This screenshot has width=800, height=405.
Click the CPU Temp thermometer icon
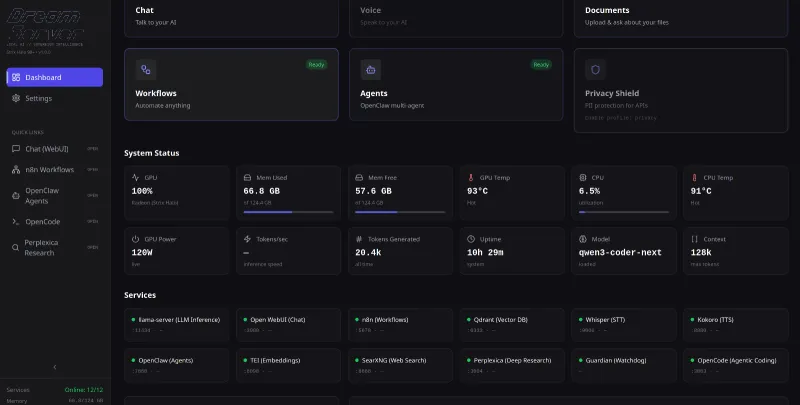point(694,178)
